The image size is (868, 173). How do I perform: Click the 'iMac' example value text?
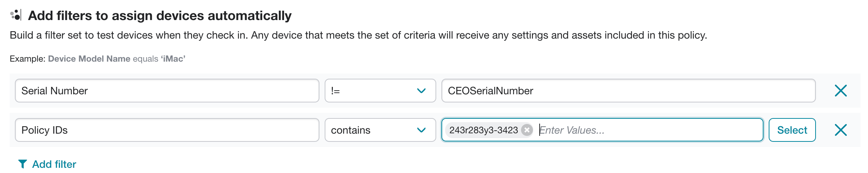(x=173, y=59)
